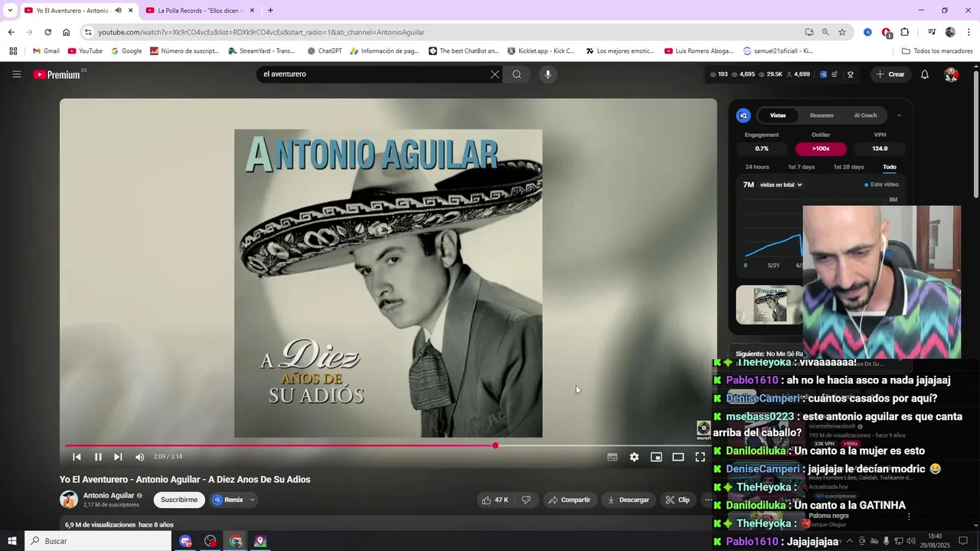The width and height of the screenshot is (980, 551).
Task: Open player settings gear
Action: pyautogui.click(x=634, y=457)
